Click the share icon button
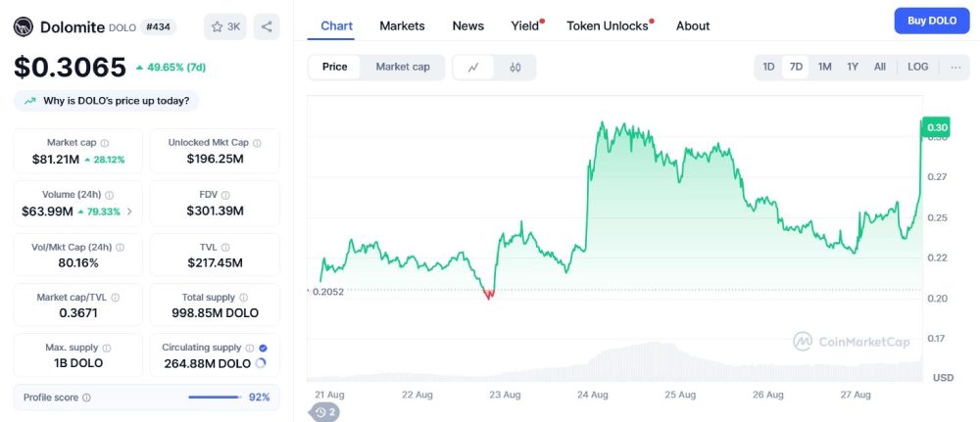The image size is (980, 422). (x=267, y=26)
